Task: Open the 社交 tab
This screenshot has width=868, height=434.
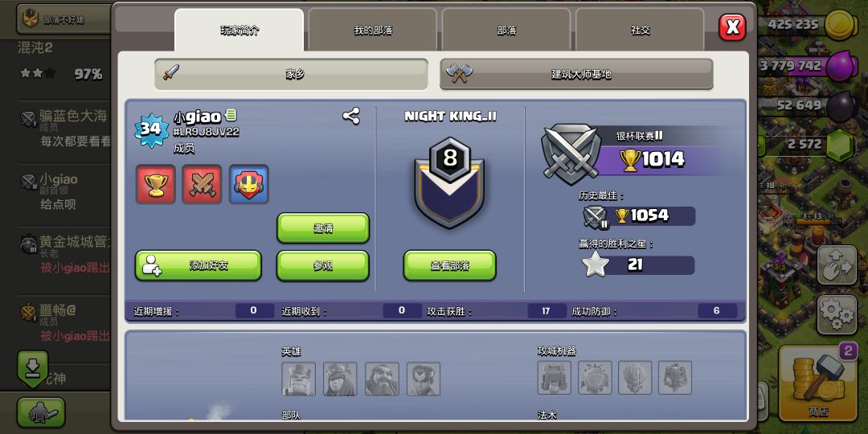Action: [640, 31]
